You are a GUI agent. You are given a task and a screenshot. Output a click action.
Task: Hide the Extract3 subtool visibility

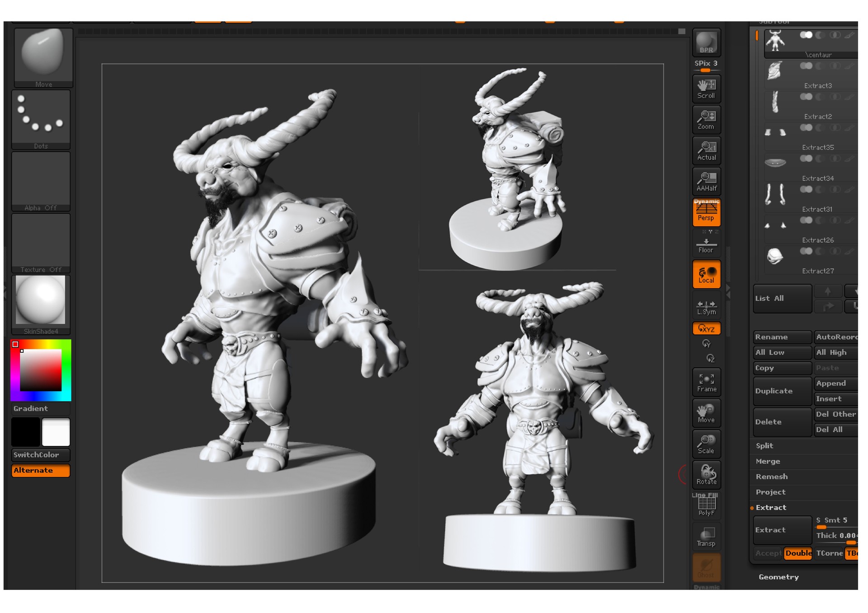[806, 65]
